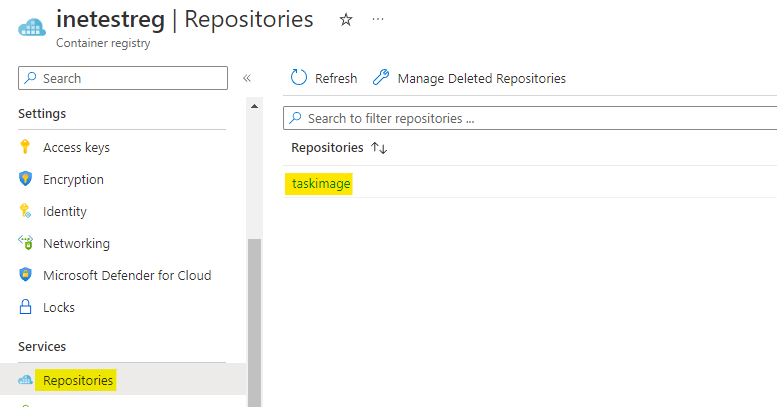Viewport: 777px width, 407px height.
Task: Click the Refresh circular arrow icon
Action: point(298,78)
